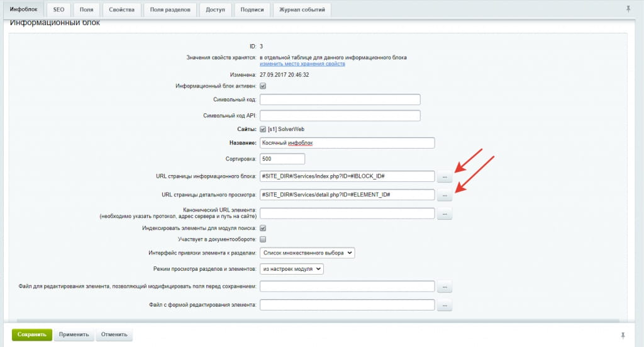
Task: Open the 'Свойства' tab
Action: (121, 9)
